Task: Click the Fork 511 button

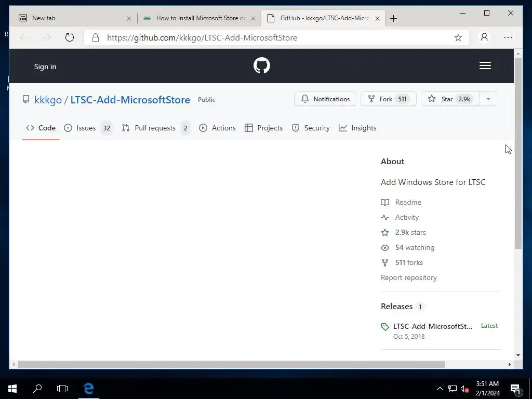Action: (389, 99)
